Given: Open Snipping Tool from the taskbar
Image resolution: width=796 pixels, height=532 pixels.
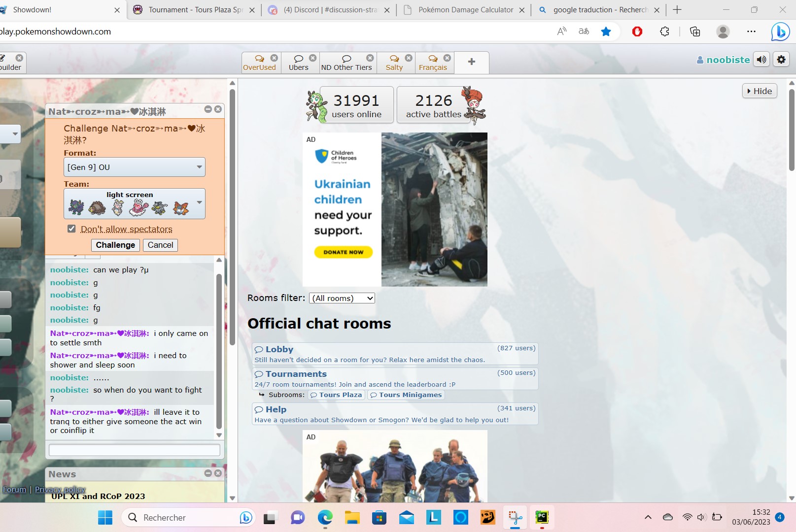Looking at the screenshot, I should pos(515,517).
